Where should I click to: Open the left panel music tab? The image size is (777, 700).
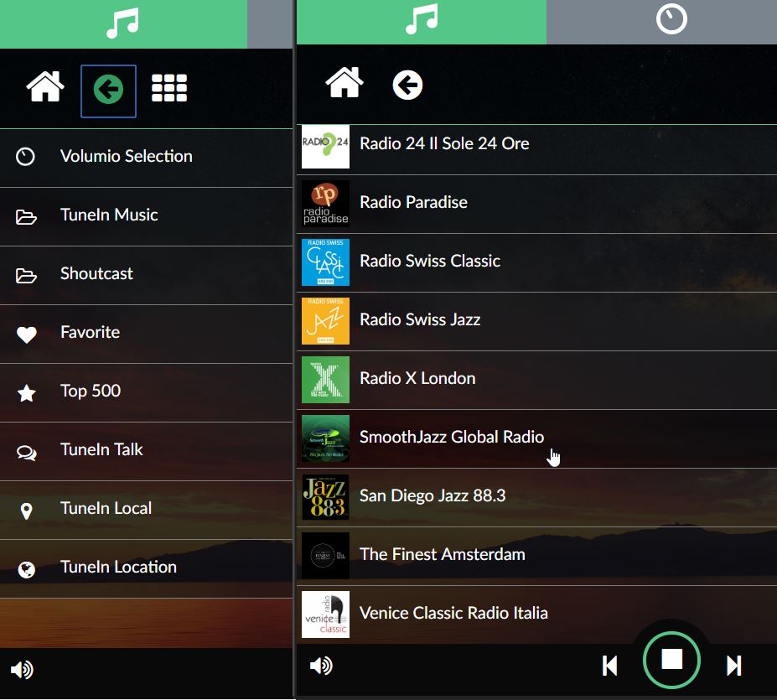[123, 23]
